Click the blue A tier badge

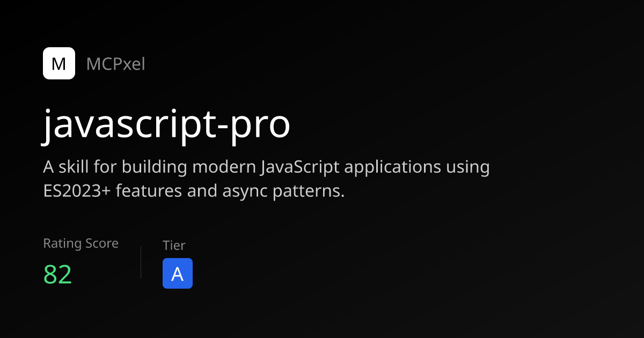(x=178, y=274)
